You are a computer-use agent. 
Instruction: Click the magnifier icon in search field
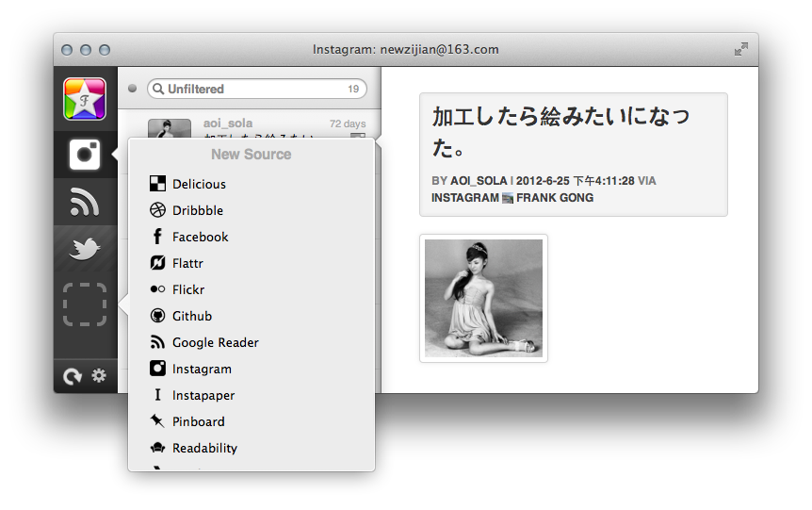(x=158, y=89)
